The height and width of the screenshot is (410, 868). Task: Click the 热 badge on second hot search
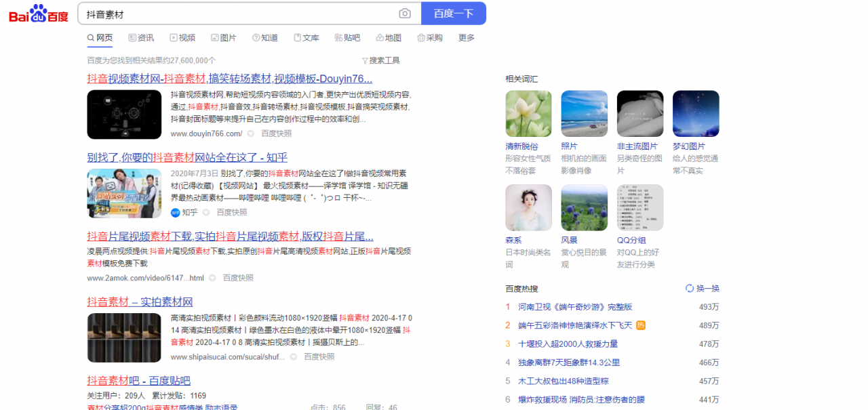tap(641, 325)
